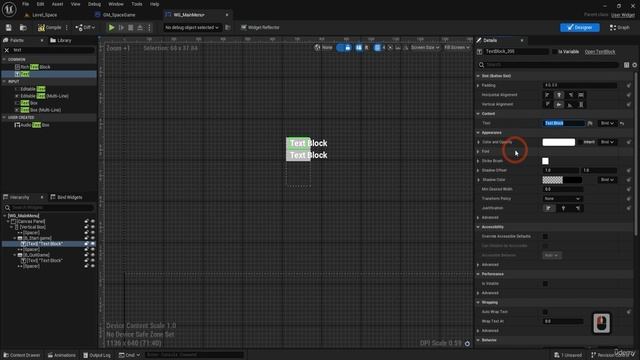Enable the Is Variable checkbox
Viewport: 640px width, 360px height.
pos(554,52)
